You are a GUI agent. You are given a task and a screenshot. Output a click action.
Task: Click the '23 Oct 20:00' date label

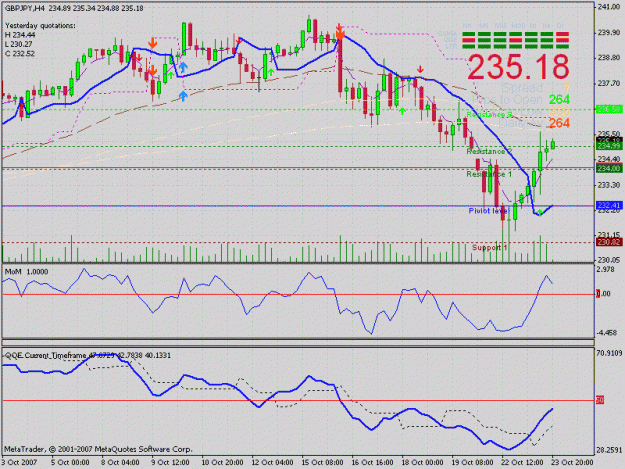click(572, 462)
